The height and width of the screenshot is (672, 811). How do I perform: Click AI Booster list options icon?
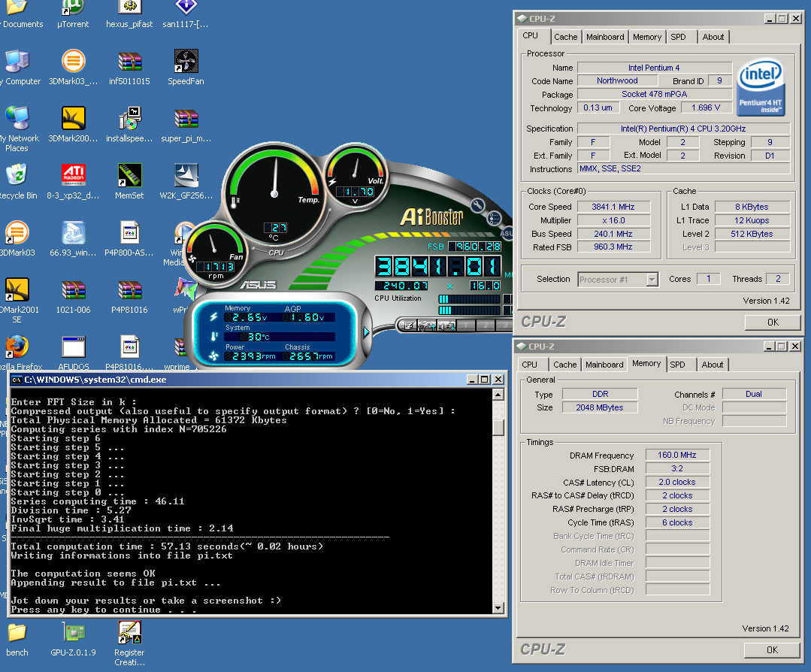click(494, 218)
